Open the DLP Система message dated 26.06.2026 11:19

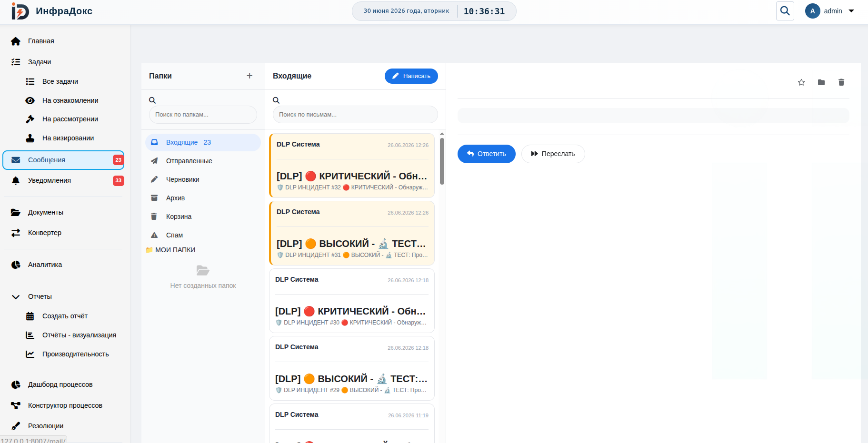coord(352,423)
